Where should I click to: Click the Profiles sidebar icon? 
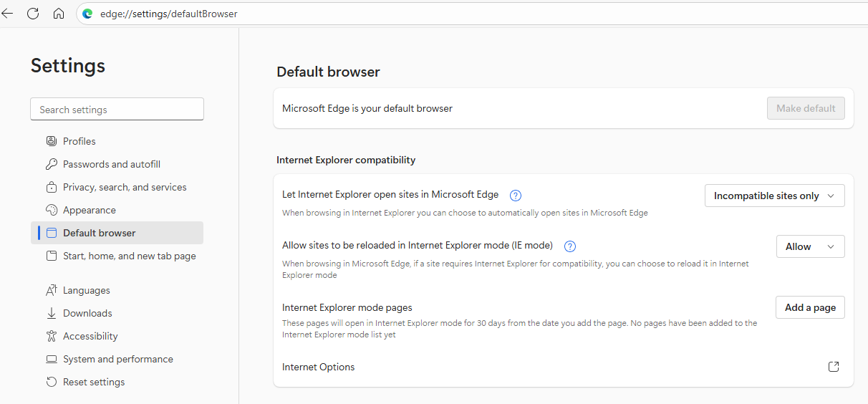coord(52,141)
